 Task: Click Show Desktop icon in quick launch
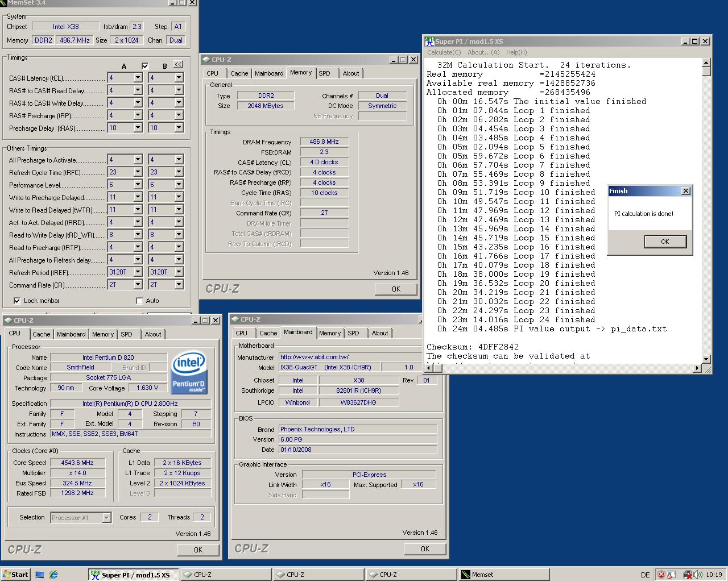click(x=40, y=575)
